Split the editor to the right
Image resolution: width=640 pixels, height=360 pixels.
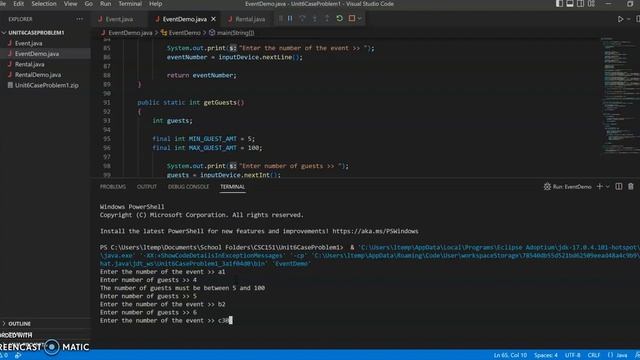pos(638,19)
